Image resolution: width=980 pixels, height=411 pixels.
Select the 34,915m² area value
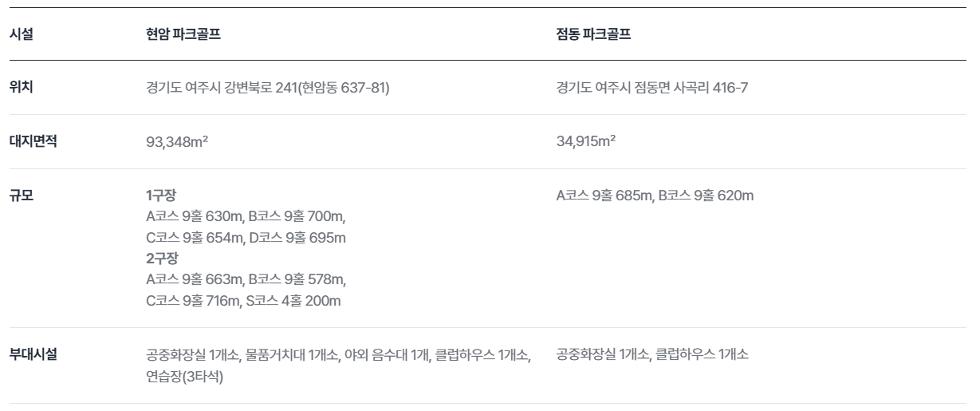click(587, 142)
